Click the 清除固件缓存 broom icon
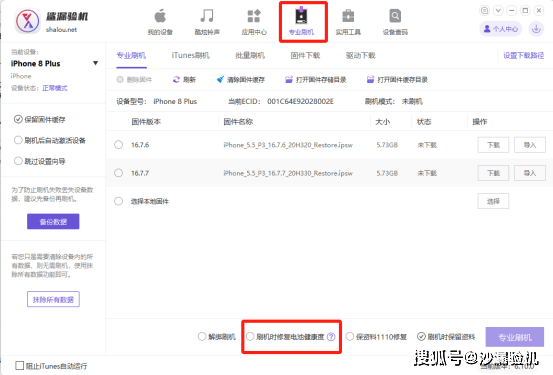This screenshot has height=375, width=553. (x=220, y=80)
